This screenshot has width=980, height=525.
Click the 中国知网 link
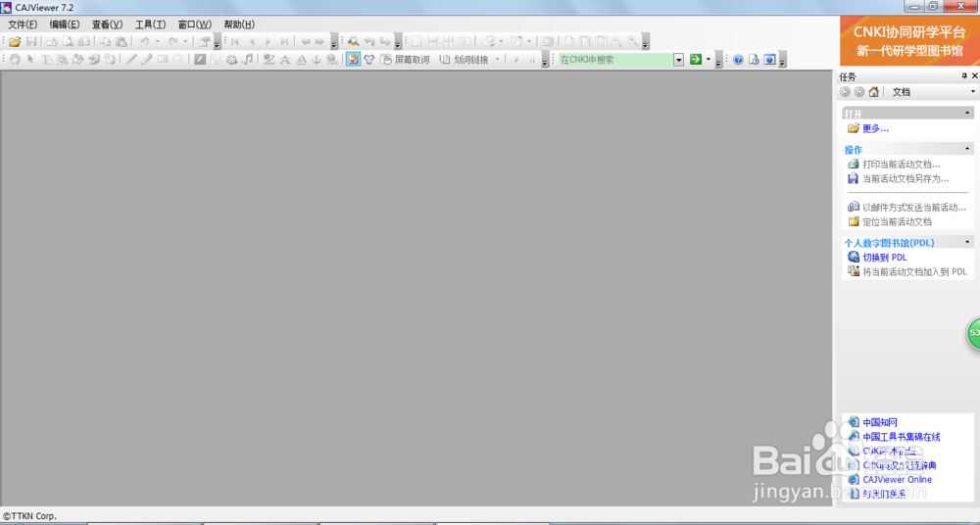880,422
